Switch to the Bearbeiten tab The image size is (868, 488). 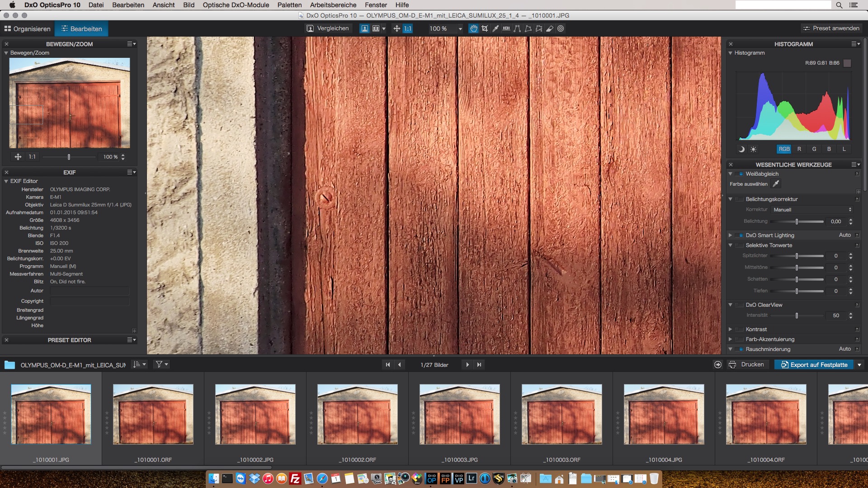81,28
